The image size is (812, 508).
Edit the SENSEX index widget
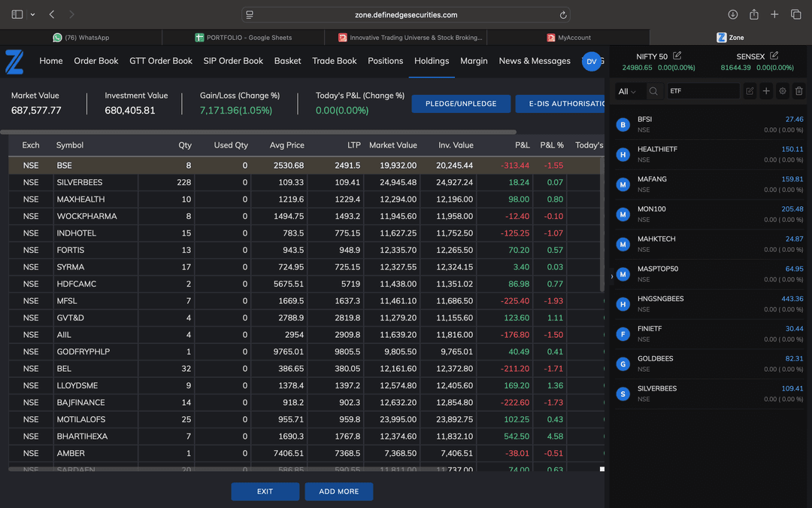774,56
